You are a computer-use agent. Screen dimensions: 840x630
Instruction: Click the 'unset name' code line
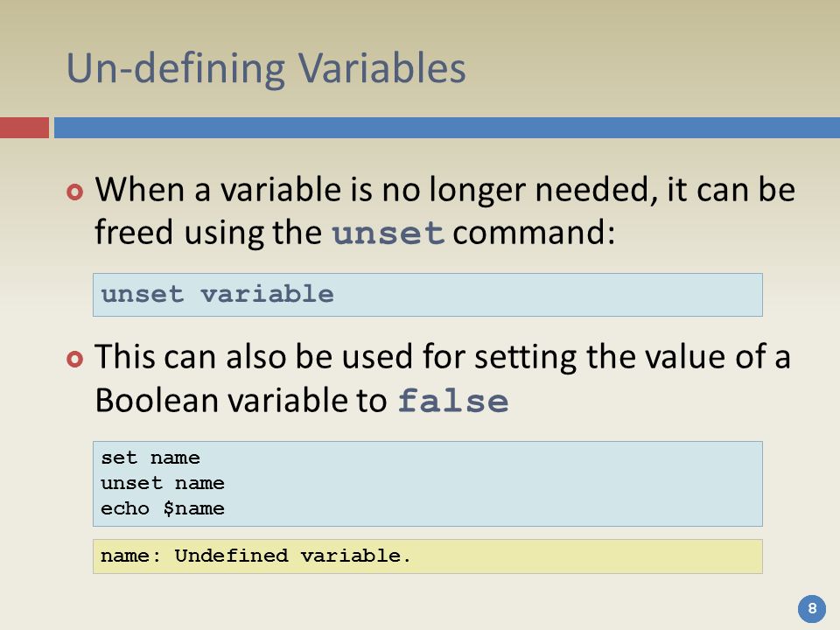(x=163, y=483)
